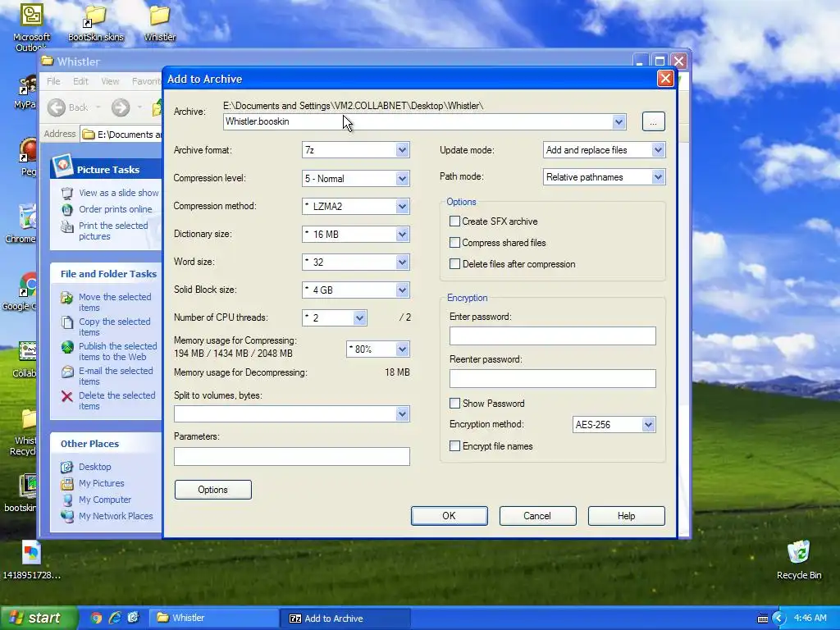Screen dimensions: 840x630
Task: Expand the Split to volumes dropdown
Action: click(402, 414)
